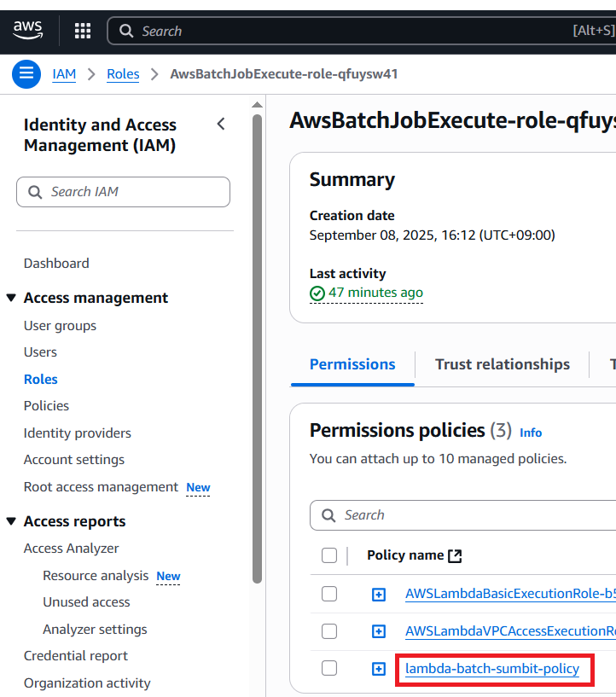Toggle the hamburger navigation menu

(x=26, y=74)
